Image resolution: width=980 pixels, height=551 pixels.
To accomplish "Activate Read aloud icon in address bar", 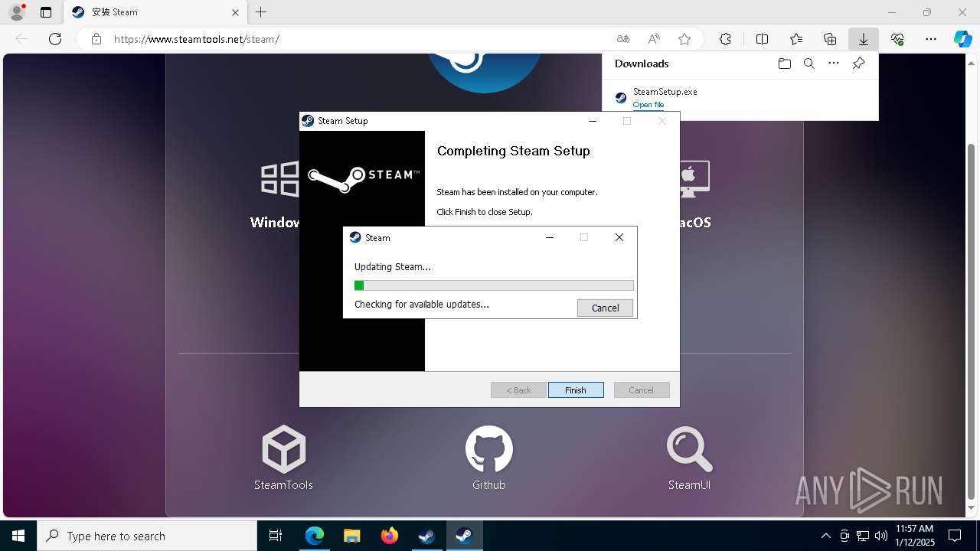I will pos(654,39).
